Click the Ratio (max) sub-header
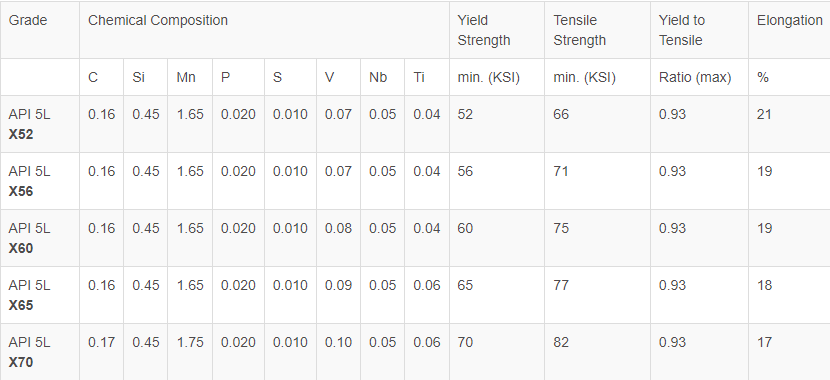The image size is (830, 380). pyautogui.click(x=699, y=77)
